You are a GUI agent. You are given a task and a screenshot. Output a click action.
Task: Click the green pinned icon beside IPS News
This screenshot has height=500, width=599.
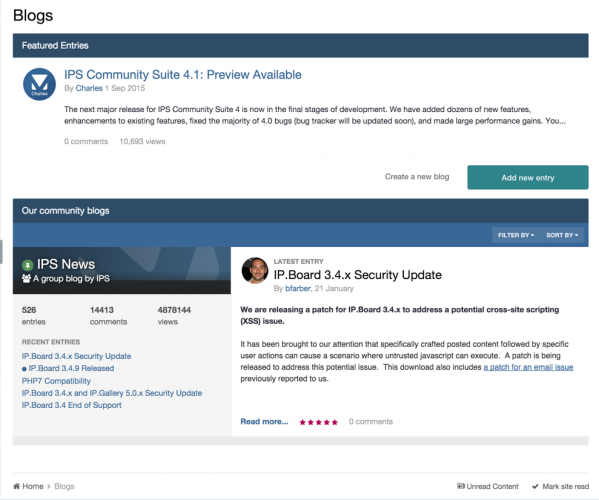pyautogui.click(x=28, y=265)
